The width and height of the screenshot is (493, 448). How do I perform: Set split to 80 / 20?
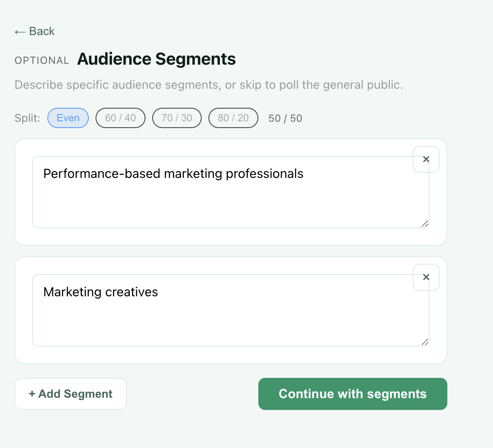click(233, 118)
